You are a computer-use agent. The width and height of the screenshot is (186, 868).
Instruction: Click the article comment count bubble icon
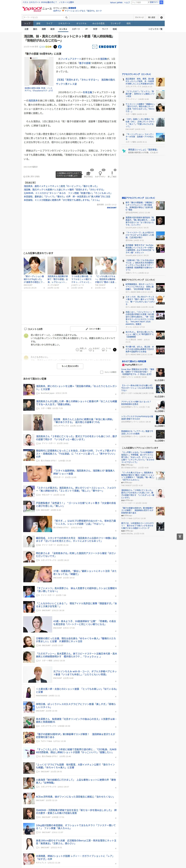click(41, 47)
